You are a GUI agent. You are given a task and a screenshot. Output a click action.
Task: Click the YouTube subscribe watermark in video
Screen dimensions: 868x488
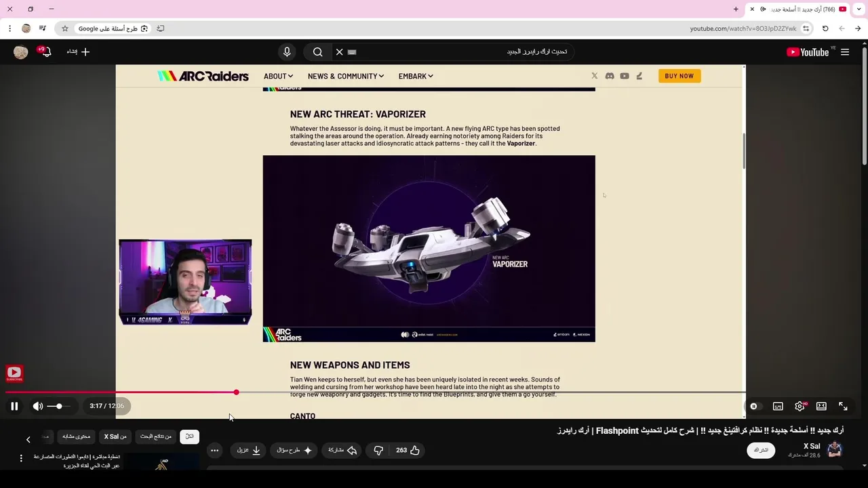pyautogui.click(x=14, y=373)
